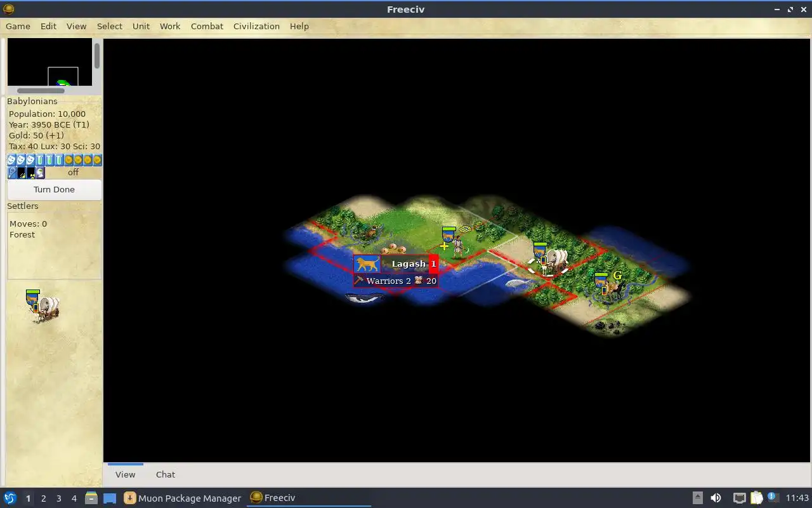Open the Work menu

(169, 26)
